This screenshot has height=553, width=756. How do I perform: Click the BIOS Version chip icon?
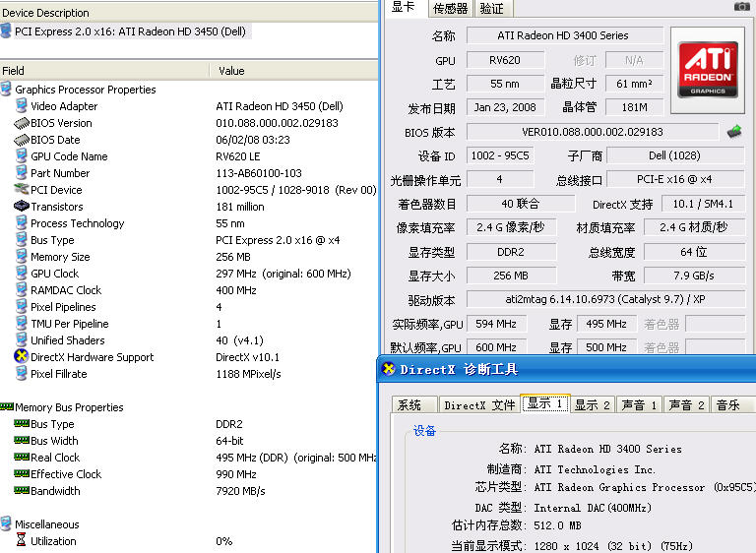[22, 123]
